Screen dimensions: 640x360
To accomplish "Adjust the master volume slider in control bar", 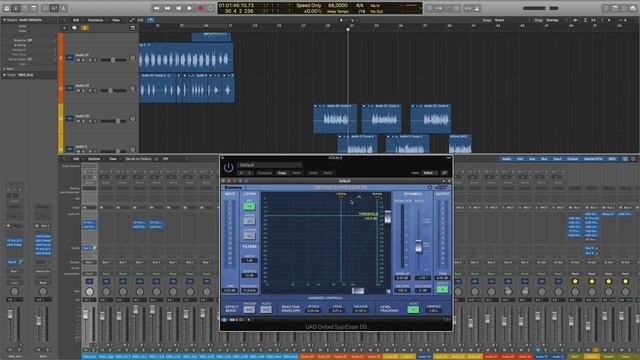I will pyautogui.click(x=541, y=8).
